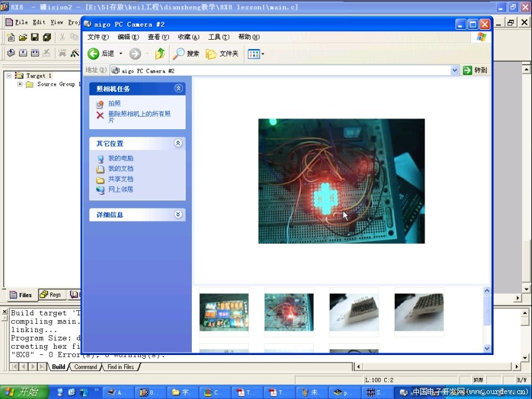Click the LOAD download icon in Keil
Viewport: 532px width, 399px height.
(x=63, y=53)
